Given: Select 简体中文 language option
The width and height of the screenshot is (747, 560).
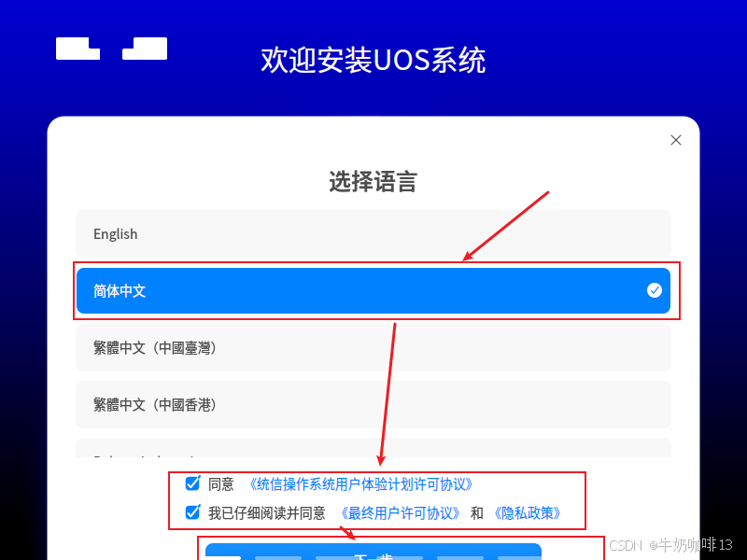Looking at the screenshot, I should 373,290.
